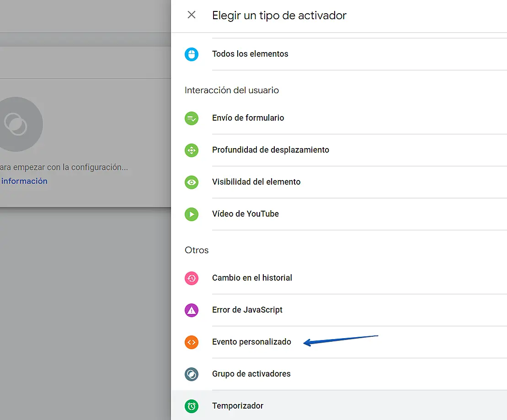Click the eye icon for Visibilidad del elemento
Image resolution: width=507 pixels, height=420 pixels.
click(x=192, y=182)
